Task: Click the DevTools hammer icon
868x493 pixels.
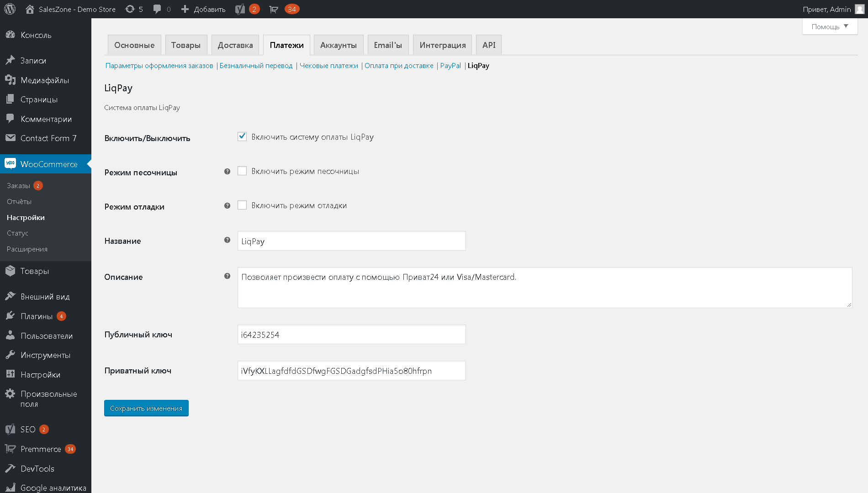Action: (10, 469)
